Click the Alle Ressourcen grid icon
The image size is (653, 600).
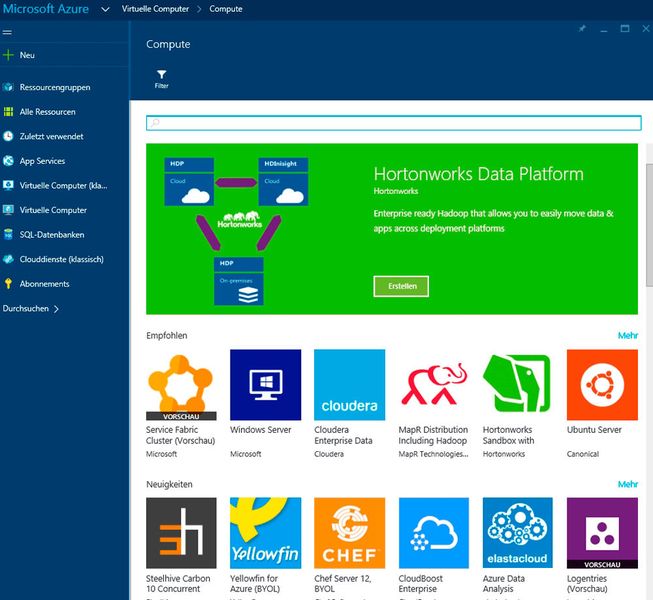pos(8,112)
